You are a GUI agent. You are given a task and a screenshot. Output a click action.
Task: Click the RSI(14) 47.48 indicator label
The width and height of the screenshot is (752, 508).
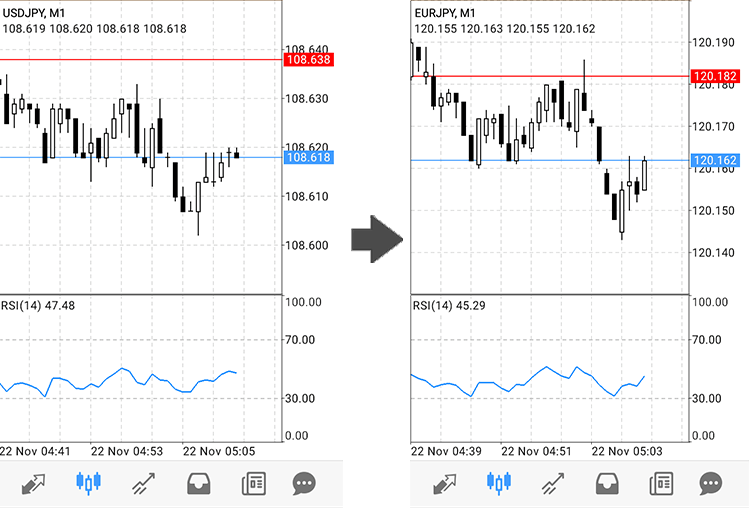38,305
